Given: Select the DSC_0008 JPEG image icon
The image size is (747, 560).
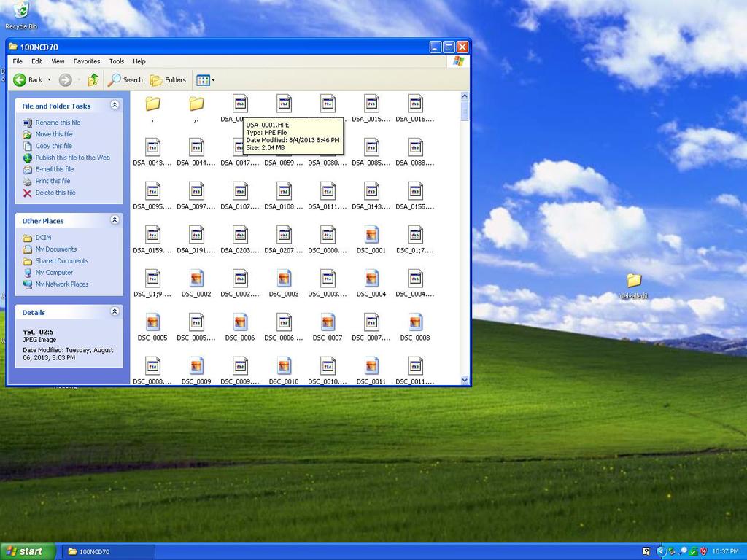Looking at the screenshot, I should (x=415, y=322).
